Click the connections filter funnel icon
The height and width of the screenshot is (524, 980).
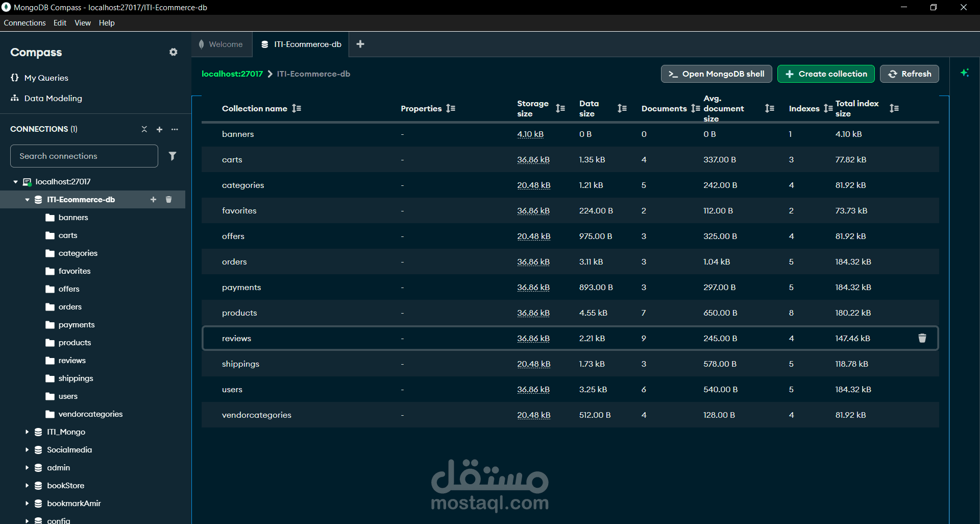[173, 156]
